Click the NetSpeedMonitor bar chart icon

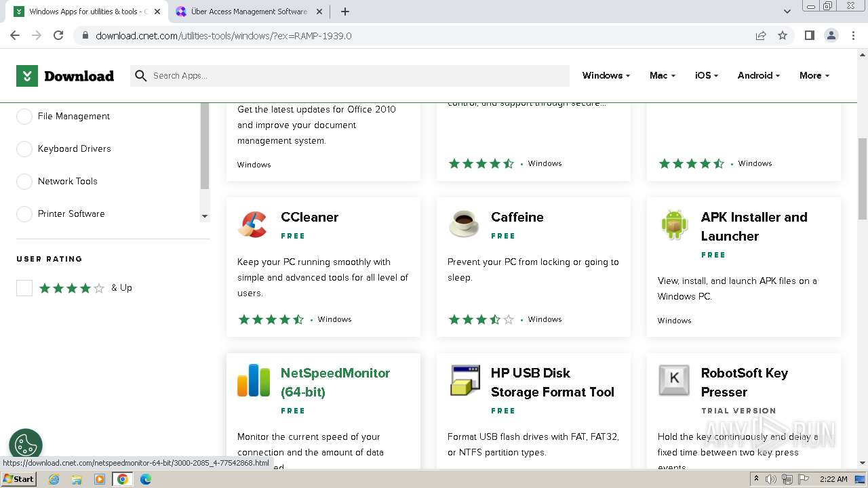254,380
